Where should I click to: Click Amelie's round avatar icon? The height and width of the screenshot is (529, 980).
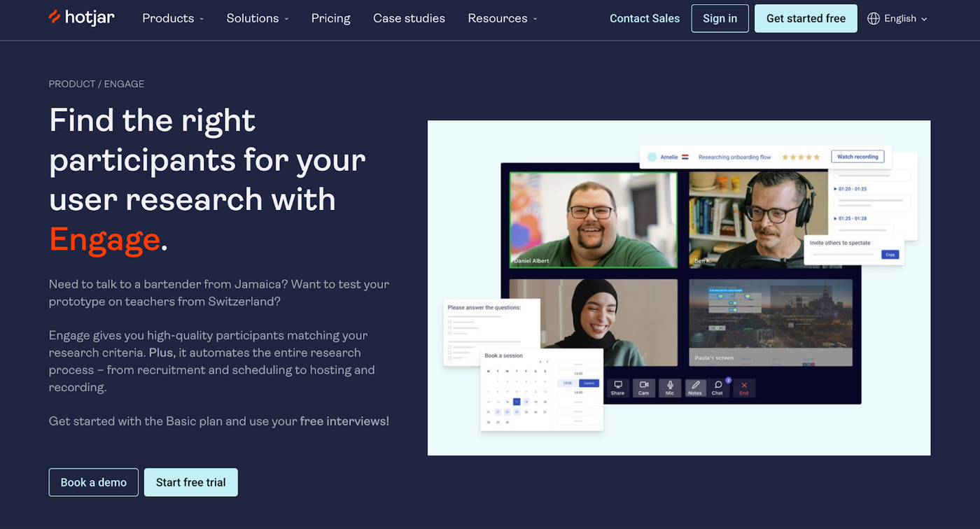tap(652, 157)
